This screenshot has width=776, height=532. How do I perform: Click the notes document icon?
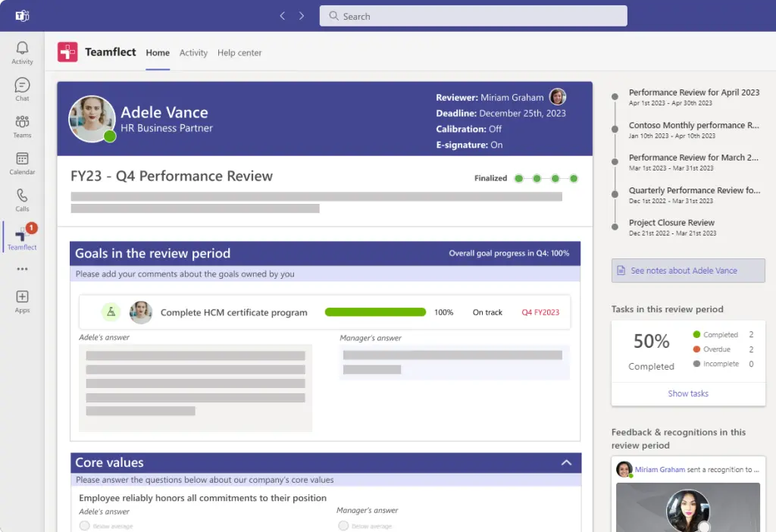[621, 271]
